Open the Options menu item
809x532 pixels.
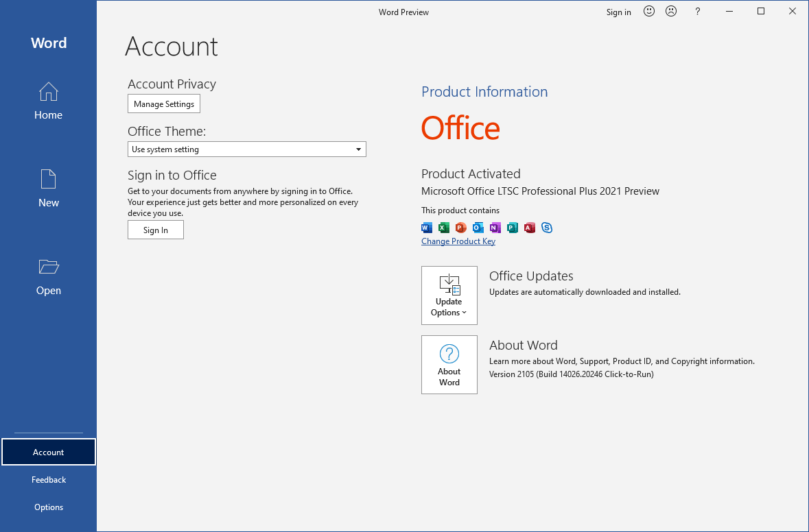48,507
